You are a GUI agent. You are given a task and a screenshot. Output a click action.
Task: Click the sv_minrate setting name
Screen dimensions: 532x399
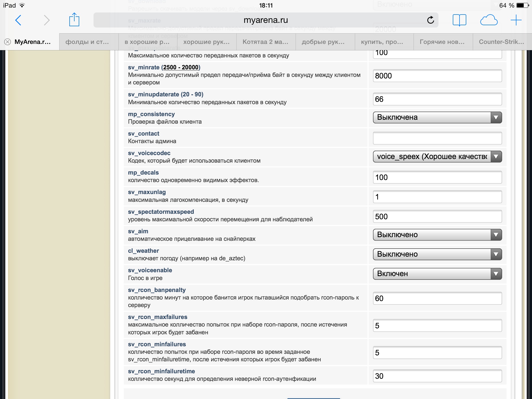[x=144, y=67]
